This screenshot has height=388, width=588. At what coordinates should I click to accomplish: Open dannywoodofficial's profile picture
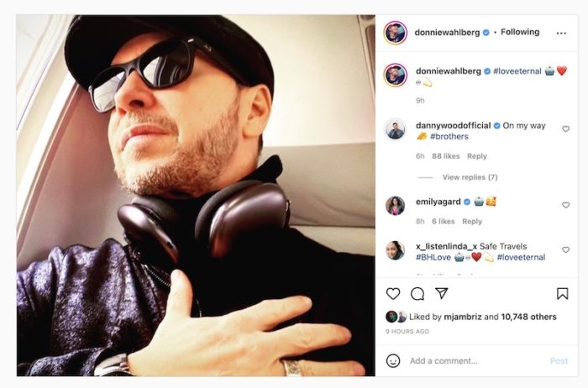(x=396, y=129)
